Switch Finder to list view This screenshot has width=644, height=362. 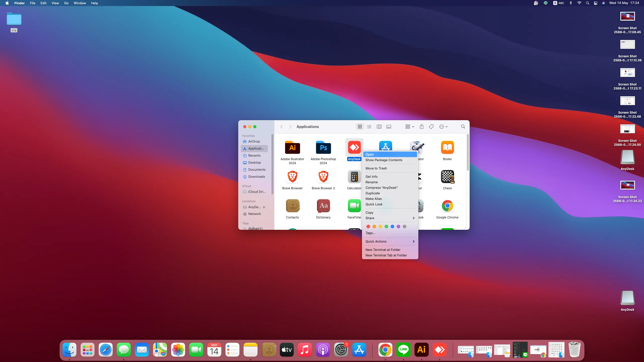[369, 127]
